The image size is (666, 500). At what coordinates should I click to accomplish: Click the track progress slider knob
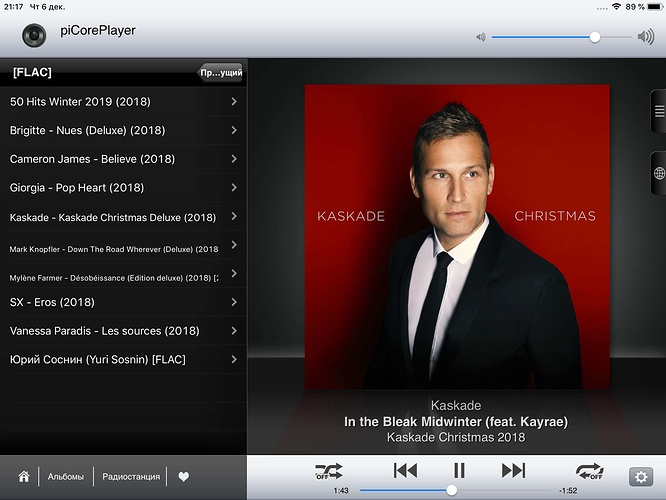pos(452,490)
